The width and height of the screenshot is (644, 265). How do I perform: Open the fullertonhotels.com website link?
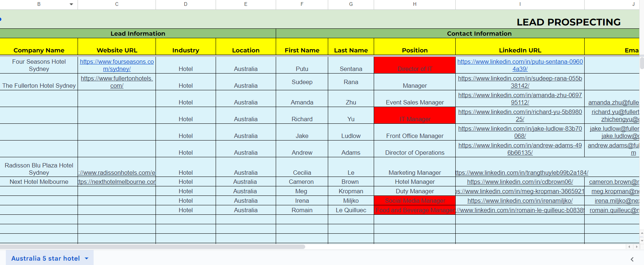[117, 82]
